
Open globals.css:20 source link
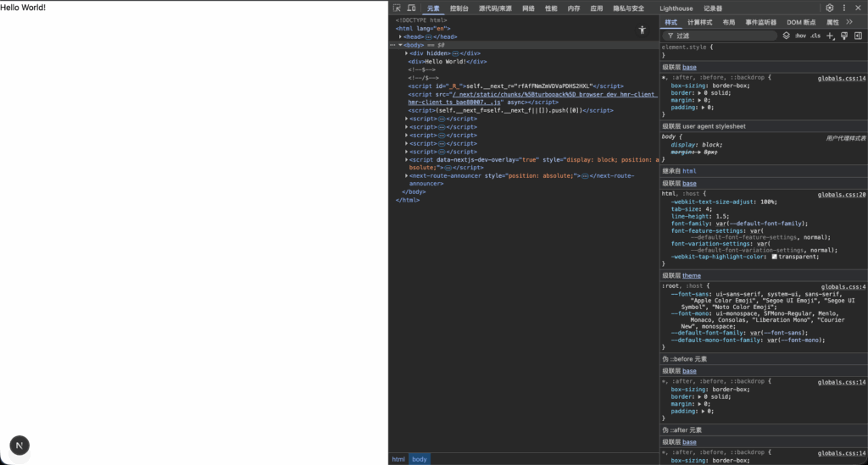[841, 194]
